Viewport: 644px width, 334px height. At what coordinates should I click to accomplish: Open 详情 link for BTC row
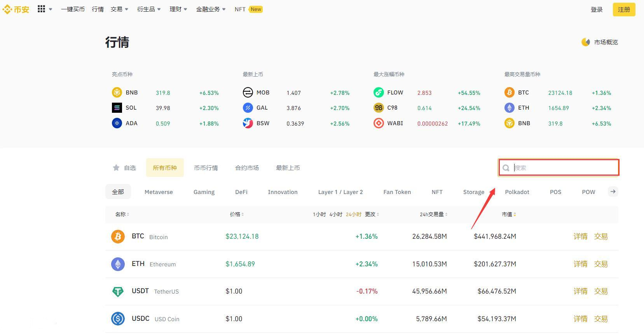click(580, 236)
